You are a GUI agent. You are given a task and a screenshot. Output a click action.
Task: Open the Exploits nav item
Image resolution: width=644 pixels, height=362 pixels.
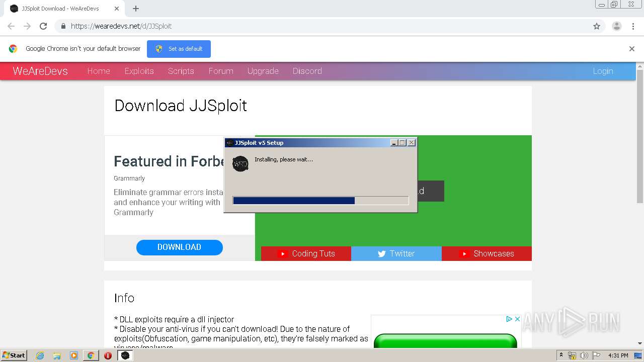pos(139,71)
